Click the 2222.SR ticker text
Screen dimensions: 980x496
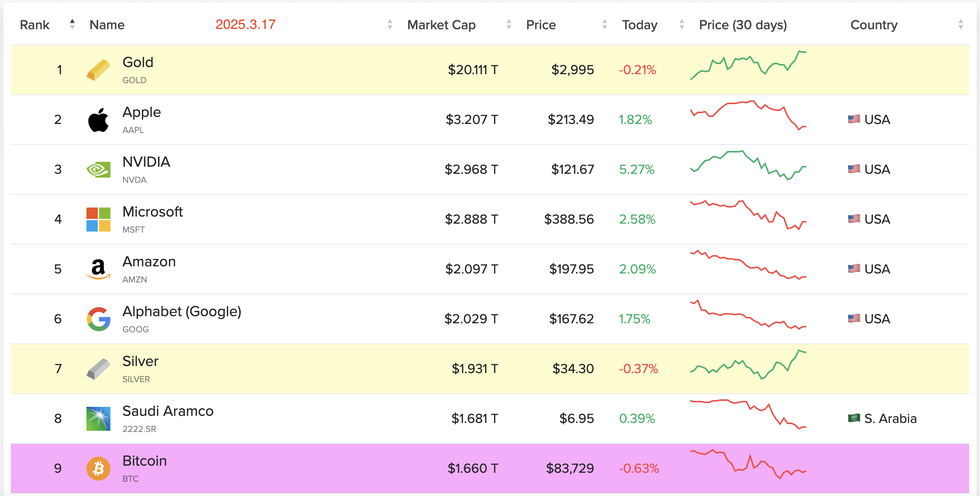click(x=139, y=429)
